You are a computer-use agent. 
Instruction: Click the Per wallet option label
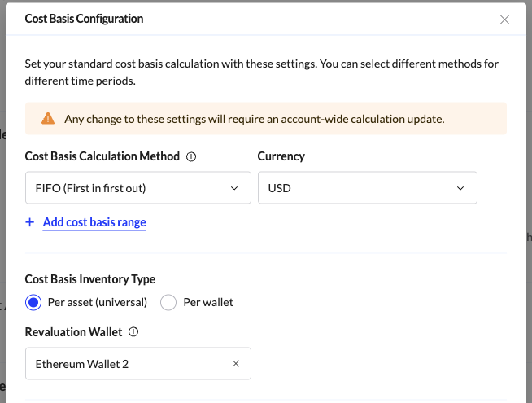tap(208, 303)
